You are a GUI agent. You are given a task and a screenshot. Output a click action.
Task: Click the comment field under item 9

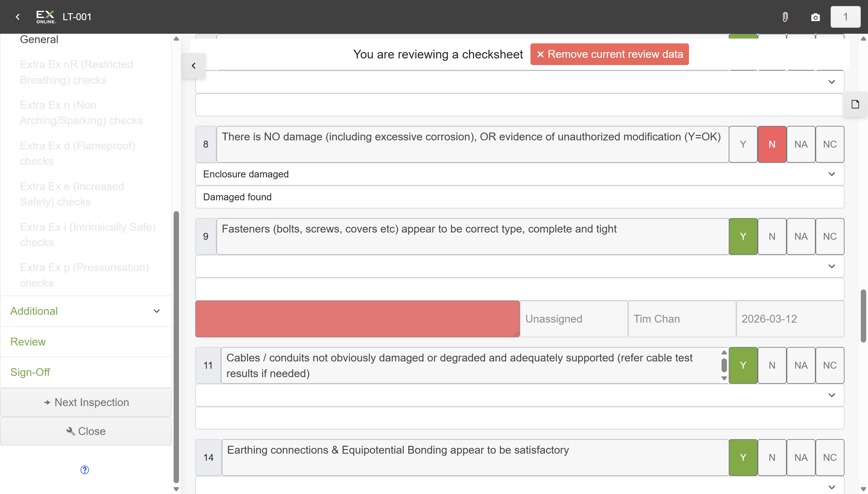(x=519, y=289)
